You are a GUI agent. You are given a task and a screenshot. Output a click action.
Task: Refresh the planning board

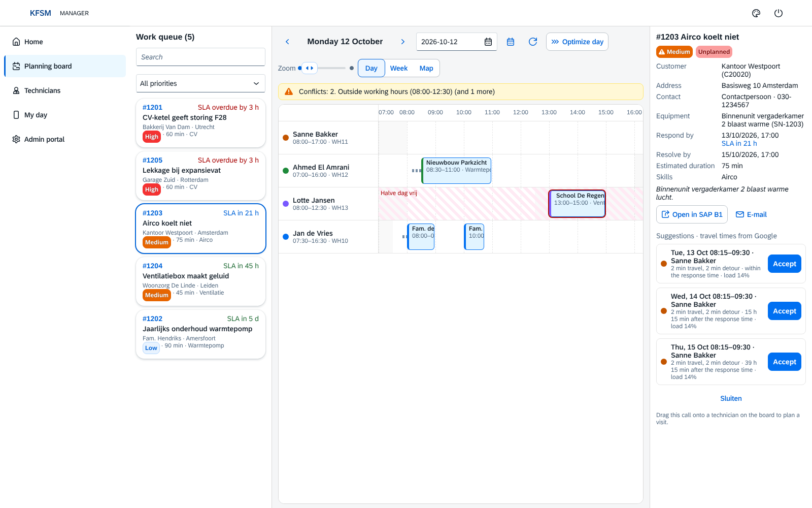(x=533, y=42)
